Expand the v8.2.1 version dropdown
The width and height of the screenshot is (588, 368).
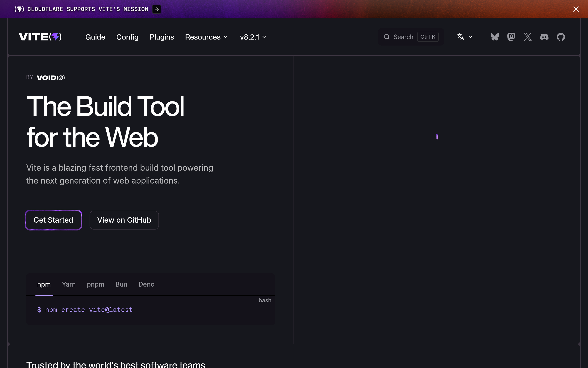coord(253,37)
